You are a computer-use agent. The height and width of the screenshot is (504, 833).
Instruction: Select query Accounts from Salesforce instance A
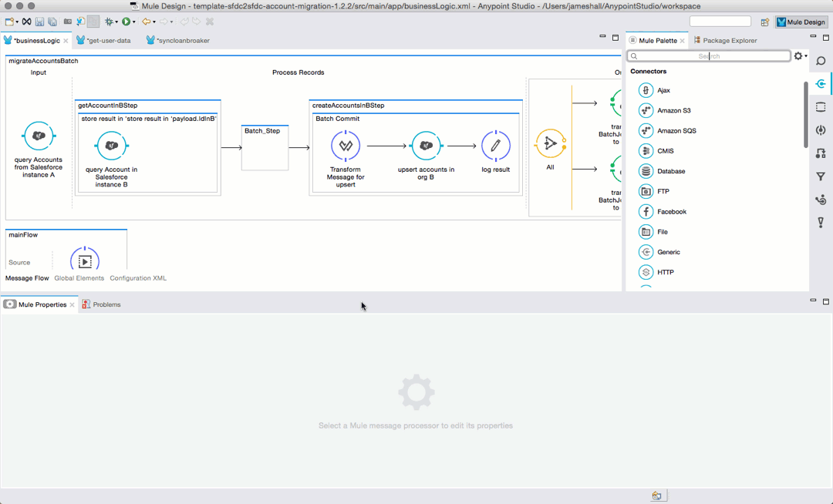click(39, 136)
